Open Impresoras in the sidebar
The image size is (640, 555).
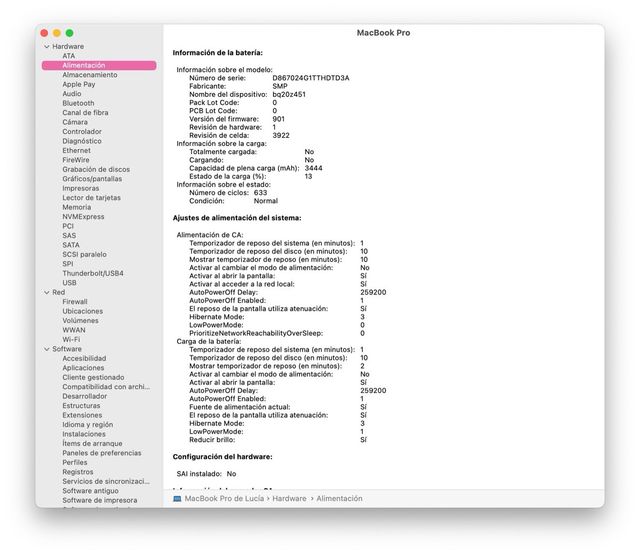[x=81, y=188]
